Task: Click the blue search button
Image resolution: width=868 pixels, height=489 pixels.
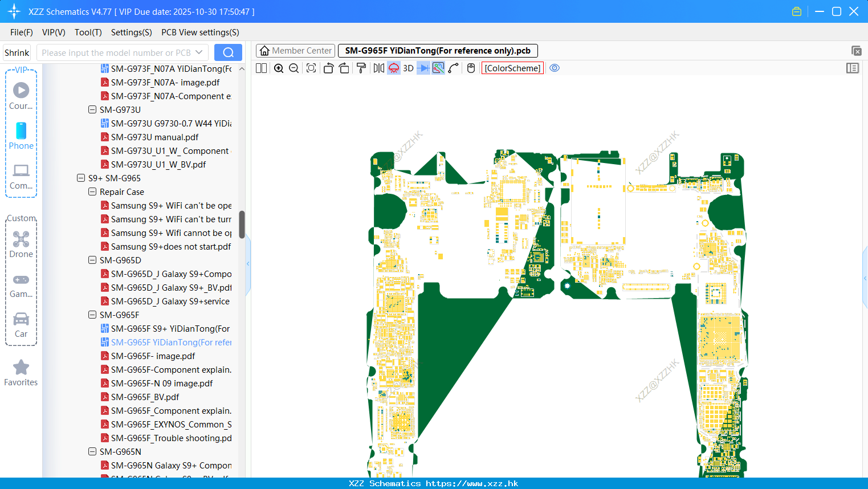Action: [x=228, y=52]
